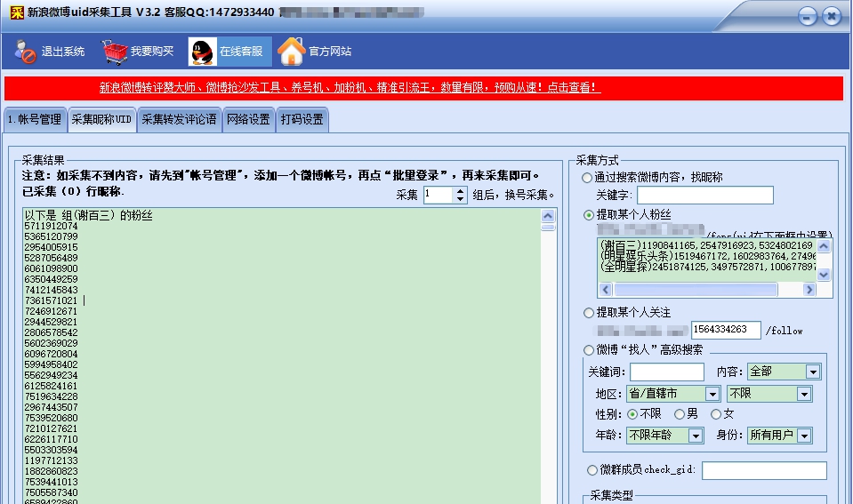Click the (明星娱乐头条) uid line
853x504 pixels.
click(708, 256)
